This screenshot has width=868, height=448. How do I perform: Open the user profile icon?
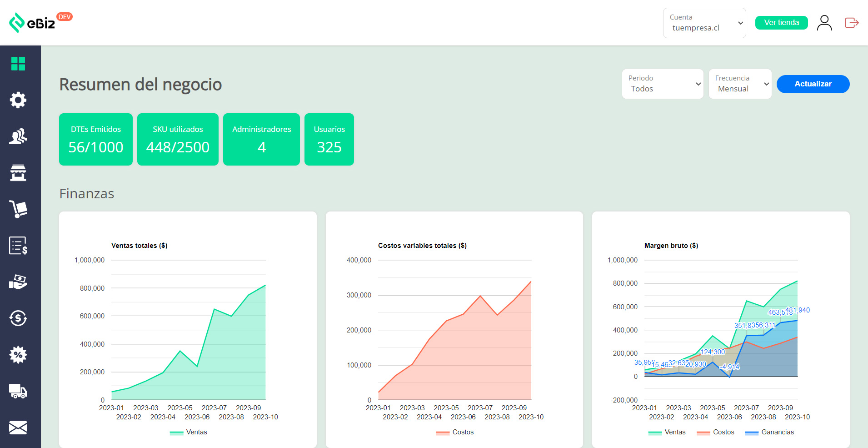[824, 23]
